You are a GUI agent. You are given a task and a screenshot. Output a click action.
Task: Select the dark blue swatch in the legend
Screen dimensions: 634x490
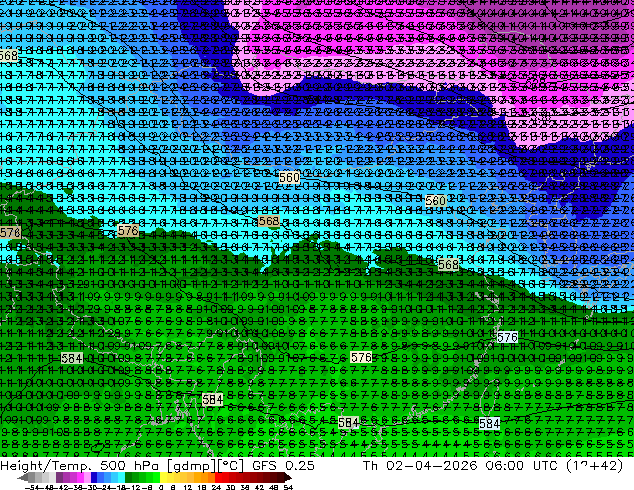pos(94,477)
